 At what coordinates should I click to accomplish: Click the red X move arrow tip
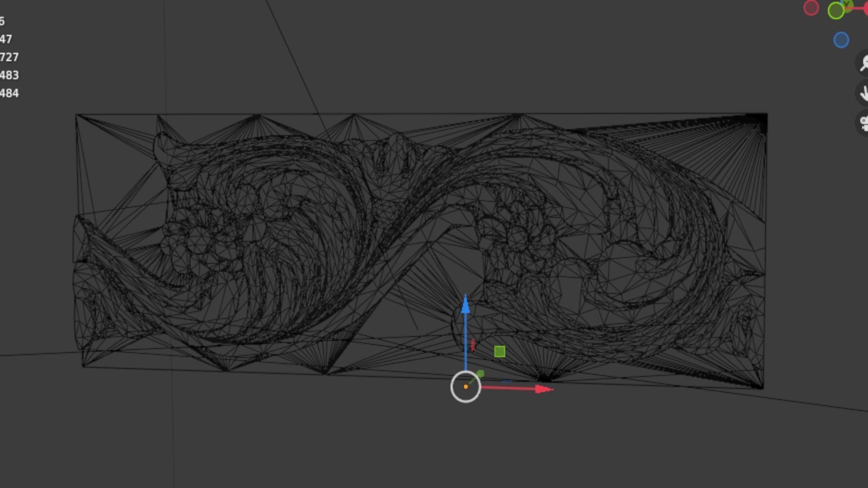coord(542,389)
